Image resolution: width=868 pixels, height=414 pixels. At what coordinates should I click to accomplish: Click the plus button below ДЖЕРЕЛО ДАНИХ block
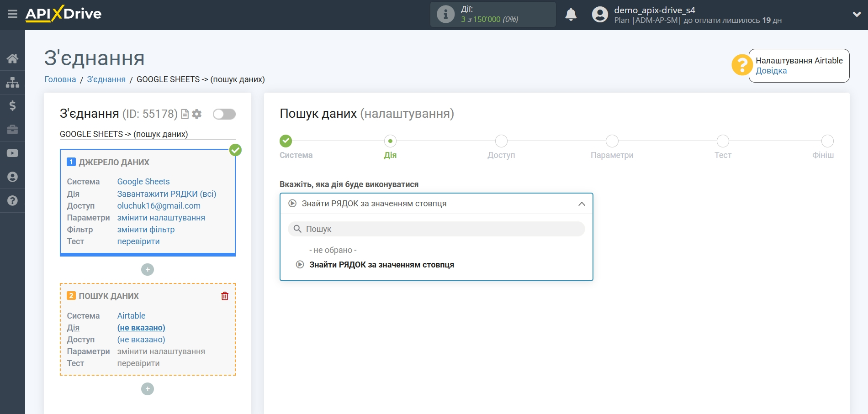(x=148, y=270)
